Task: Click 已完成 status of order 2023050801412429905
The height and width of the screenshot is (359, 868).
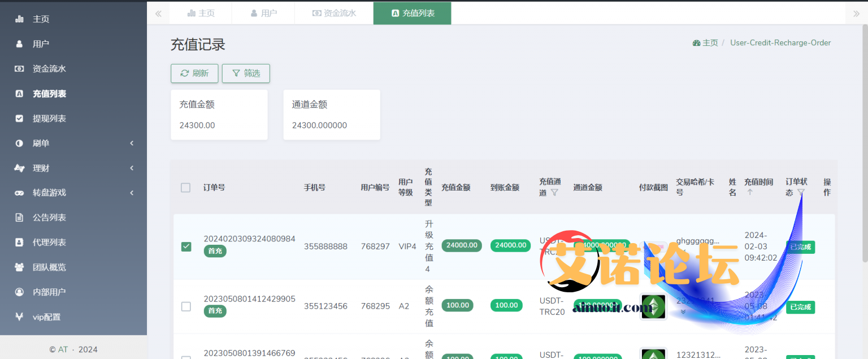Action: coord(800,308)
